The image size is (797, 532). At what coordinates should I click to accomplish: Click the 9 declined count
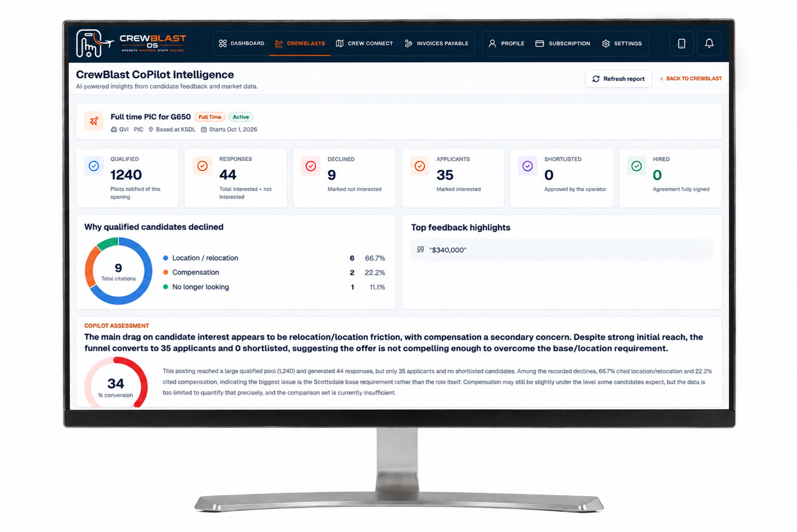(332, 175)
